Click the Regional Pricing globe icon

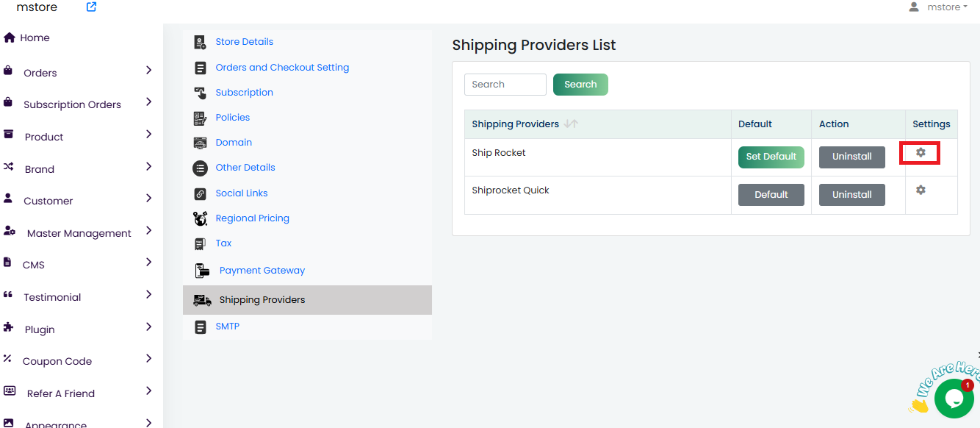(200, 218)
